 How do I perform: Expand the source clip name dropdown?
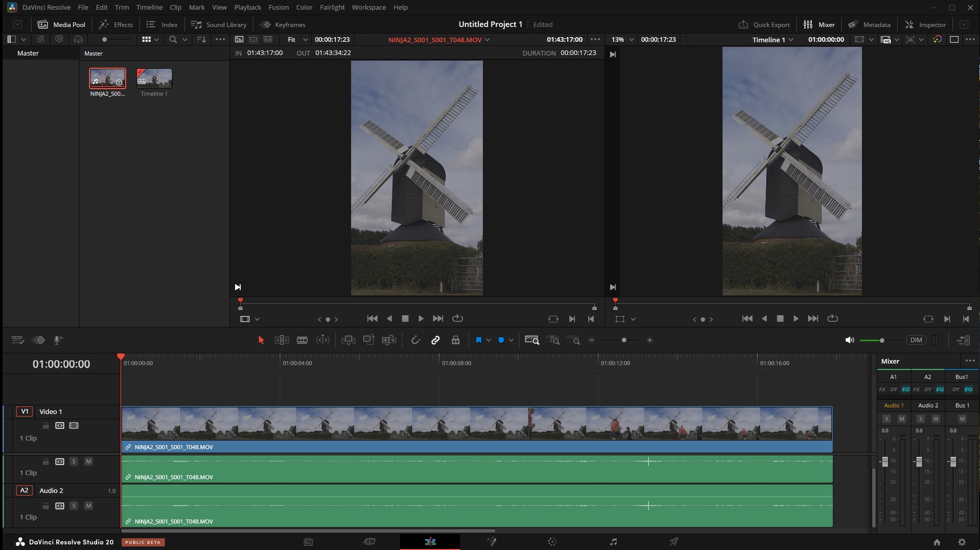coord(487,40)
